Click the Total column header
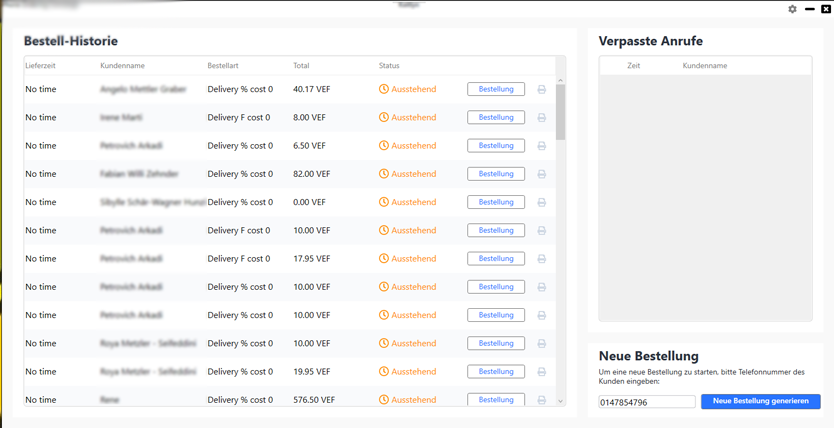 pyautogui.click(x=301, y=66)
